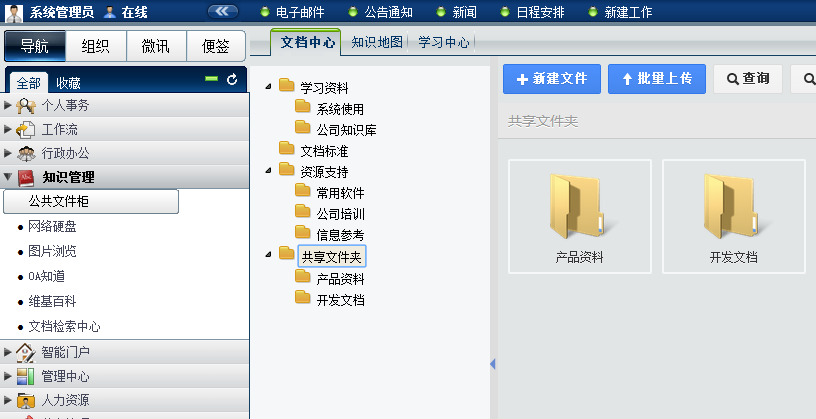Open 文档检索中心 in the sidebar

[65, 327]
